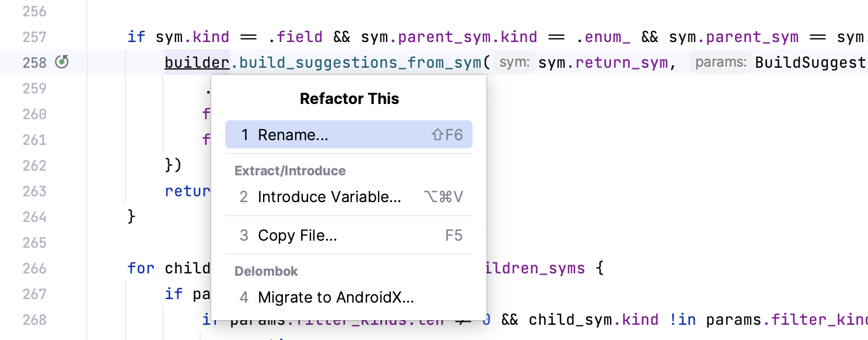Click line number 258 in the gutter
This screenshot has width=868, height=340.
34,62
